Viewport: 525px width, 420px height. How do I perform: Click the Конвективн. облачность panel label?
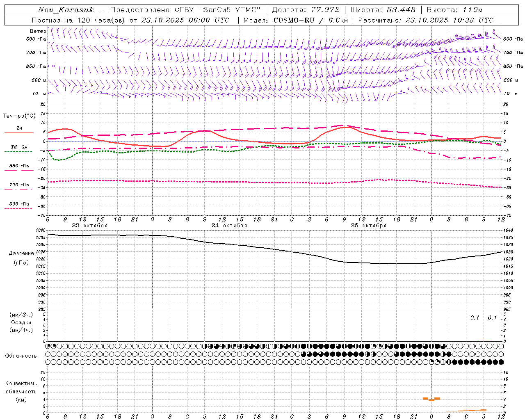click(x=21, y=387)
